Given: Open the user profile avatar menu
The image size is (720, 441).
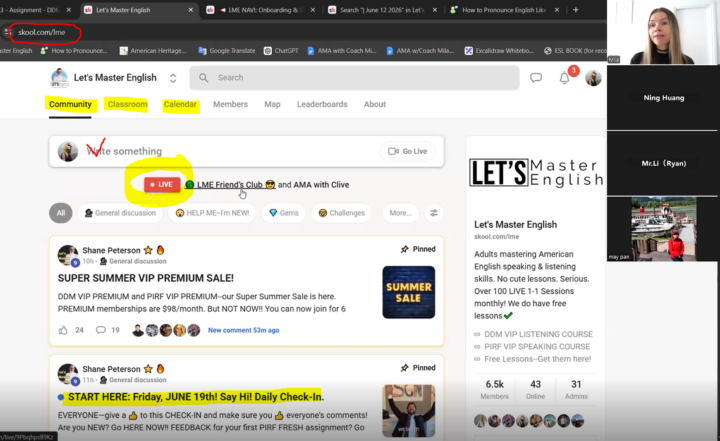Looking at the screenshot, I should [593, 78].
